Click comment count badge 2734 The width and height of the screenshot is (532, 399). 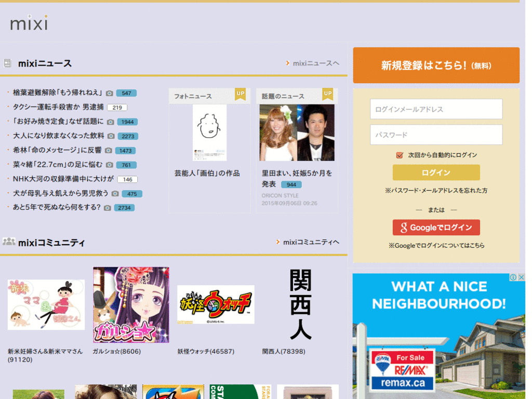124,208
